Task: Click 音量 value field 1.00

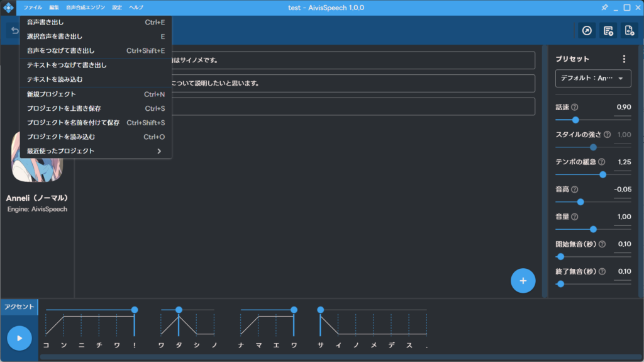Action: [623, 217]
